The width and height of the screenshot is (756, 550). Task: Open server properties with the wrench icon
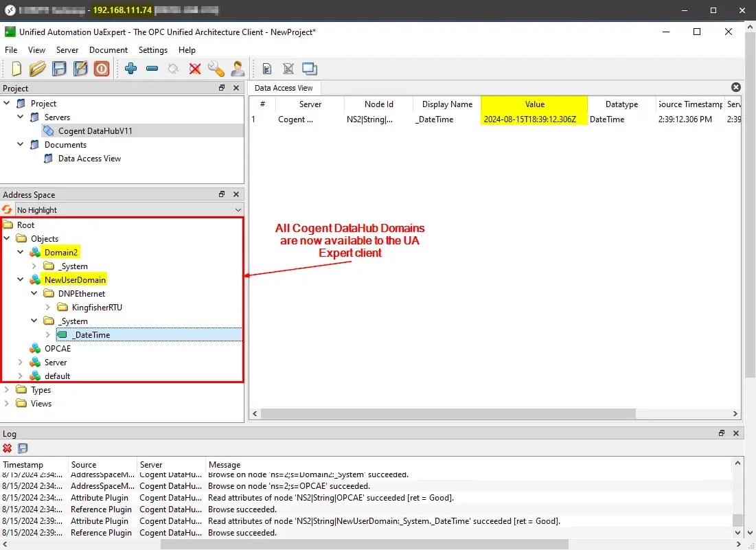click(216, 69)
